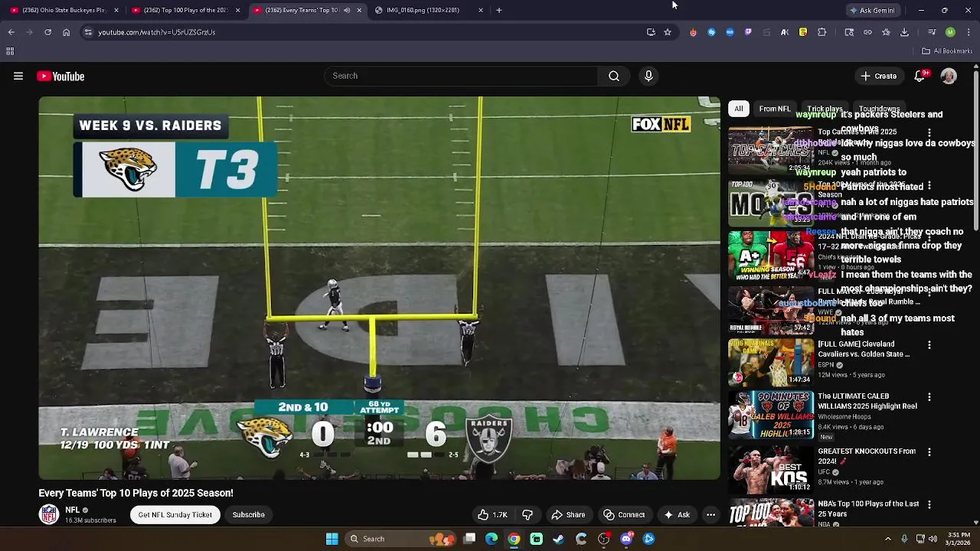Open YouTube notifications bell

tap(920, 76)
